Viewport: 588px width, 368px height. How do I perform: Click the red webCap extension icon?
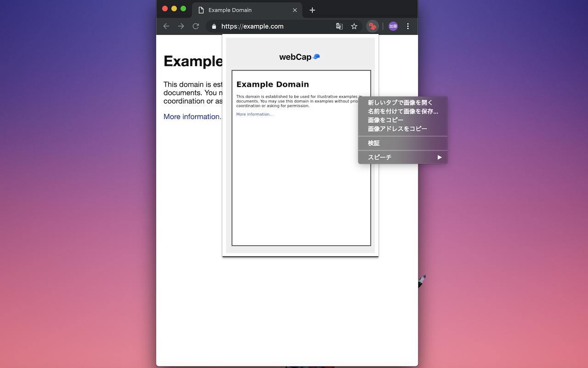click(x=373, y=26)
